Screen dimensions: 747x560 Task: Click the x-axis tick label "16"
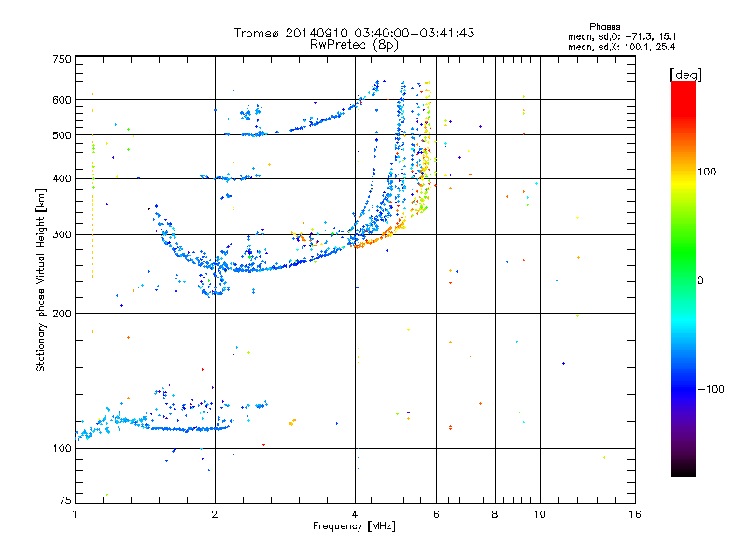[635, 514]
